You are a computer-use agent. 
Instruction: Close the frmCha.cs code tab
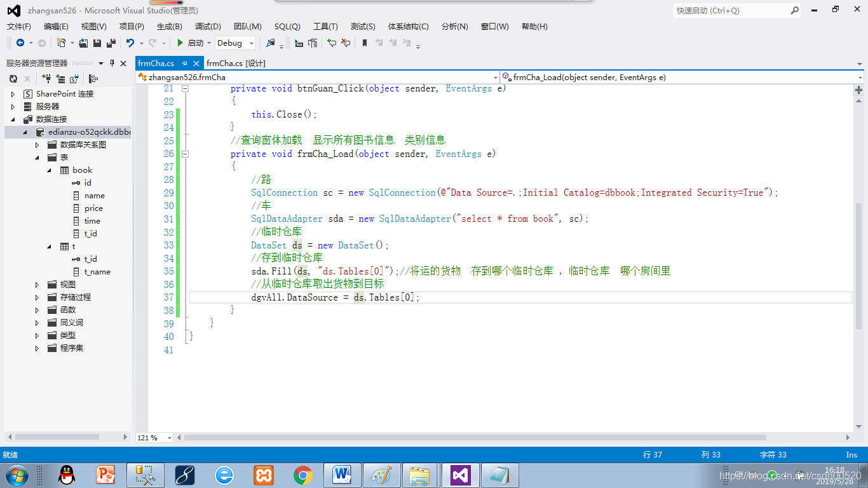[197, 63]
